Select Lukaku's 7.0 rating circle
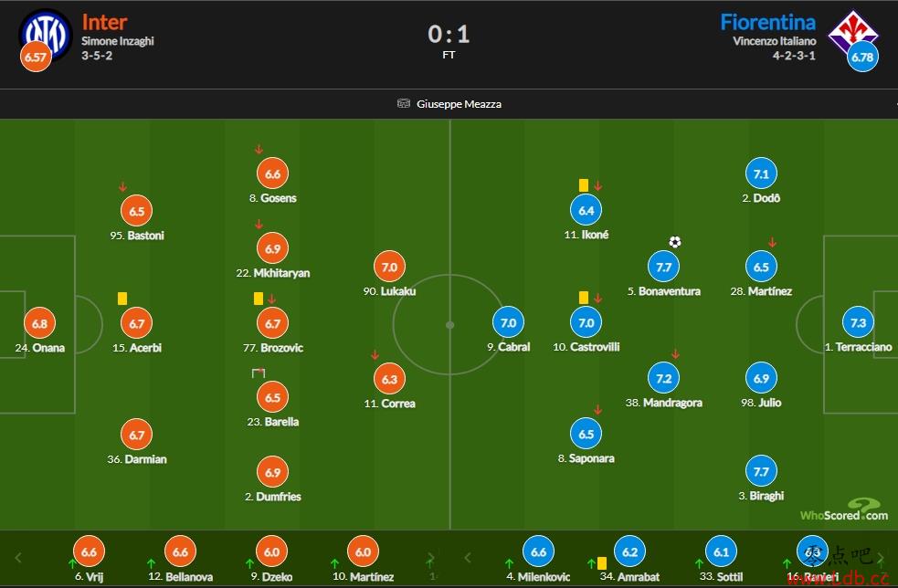This screenshot has width=898, height=588. (x=389, y=267)
